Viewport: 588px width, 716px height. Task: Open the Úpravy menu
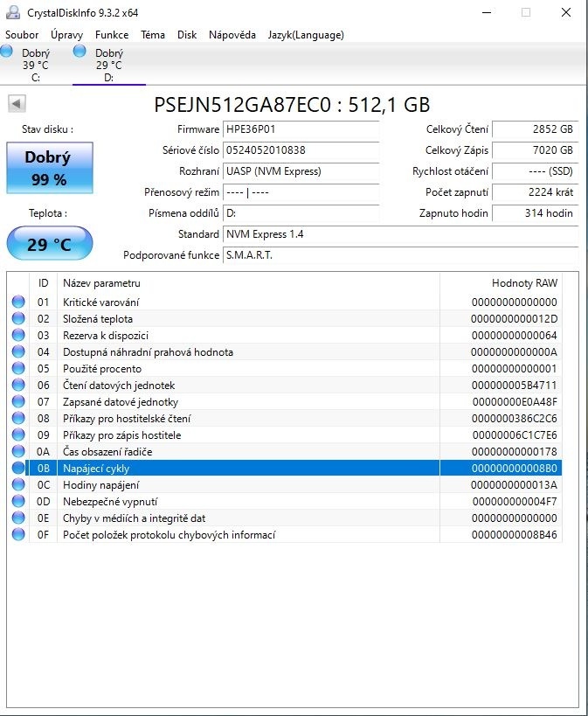point(66,35)
